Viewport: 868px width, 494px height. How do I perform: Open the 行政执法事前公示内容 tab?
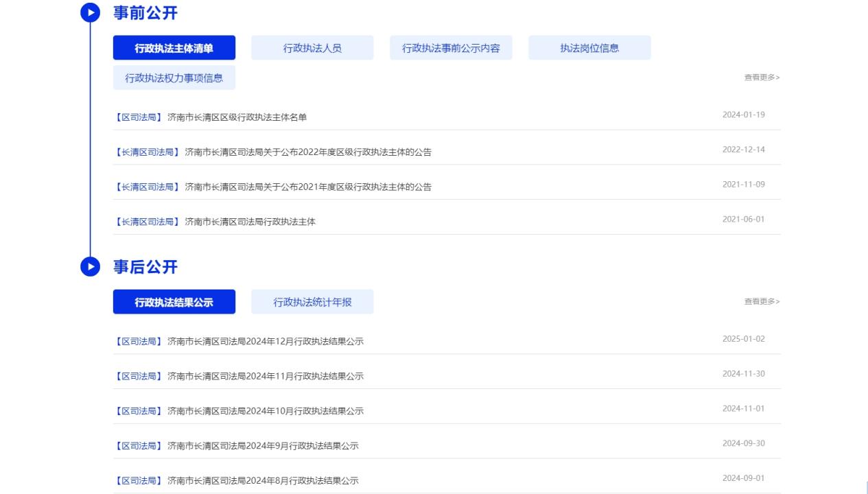451,48
